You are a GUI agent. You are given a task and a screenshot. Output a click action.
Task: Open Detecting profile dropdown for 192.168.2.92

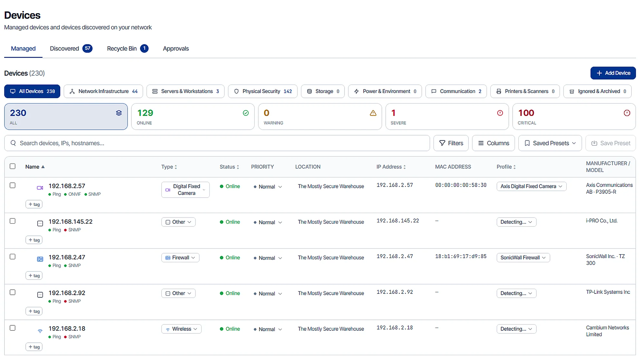coord(516,293)
